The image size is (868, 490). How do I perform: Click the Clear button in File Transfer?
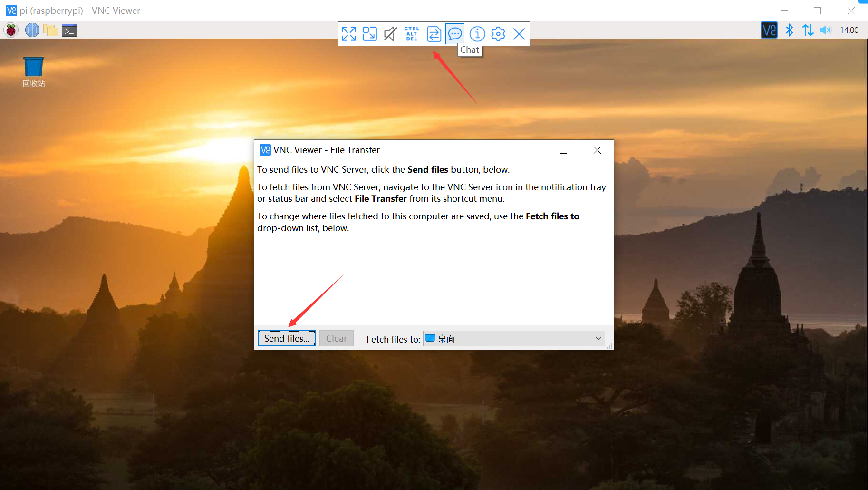(337, 338)
